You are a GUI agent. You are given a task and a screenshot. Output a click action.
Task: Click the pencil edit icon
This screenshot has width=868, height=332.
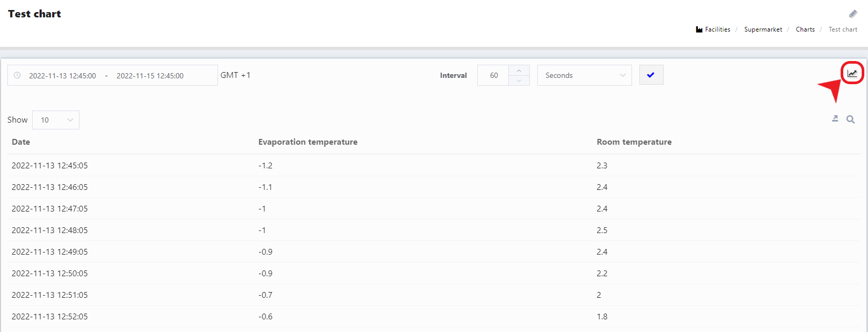853,14
